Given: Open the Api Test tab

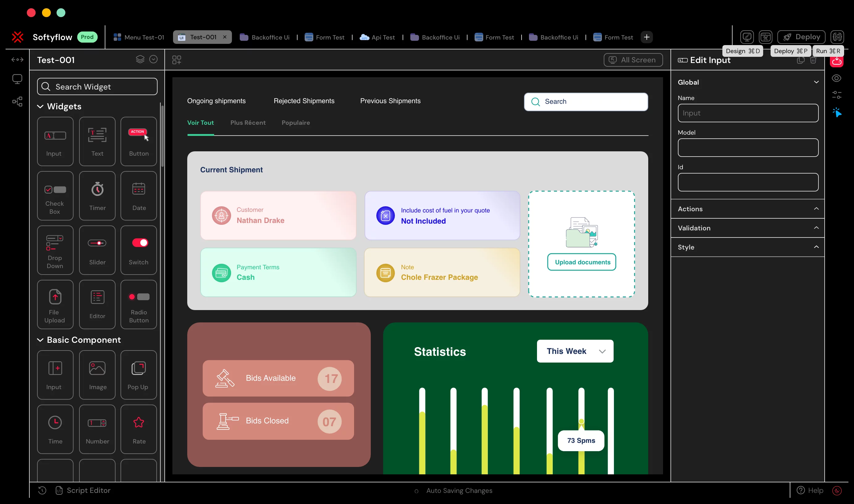Looking at the screenshot, I should tap(377, 37).
